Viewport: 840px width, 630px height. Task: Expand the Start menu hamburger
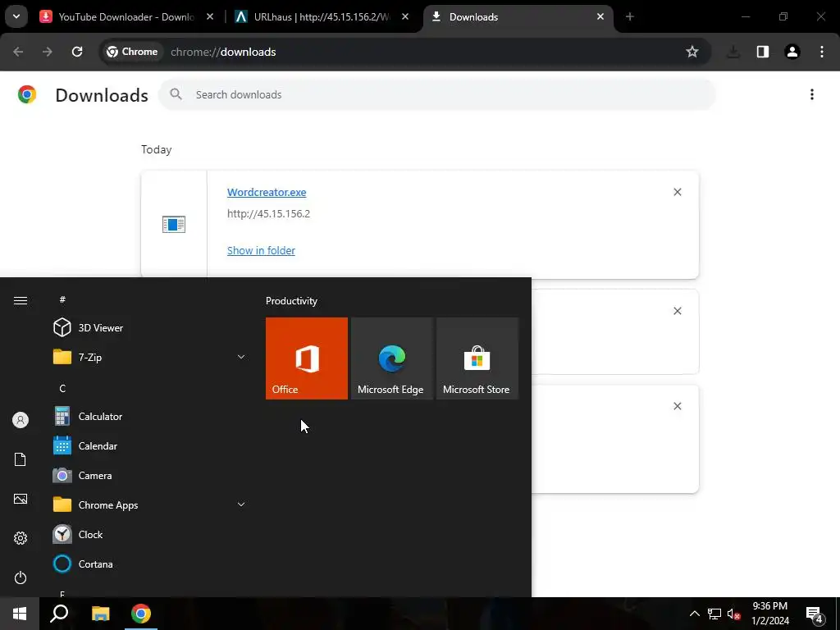(x=21, y=300)
